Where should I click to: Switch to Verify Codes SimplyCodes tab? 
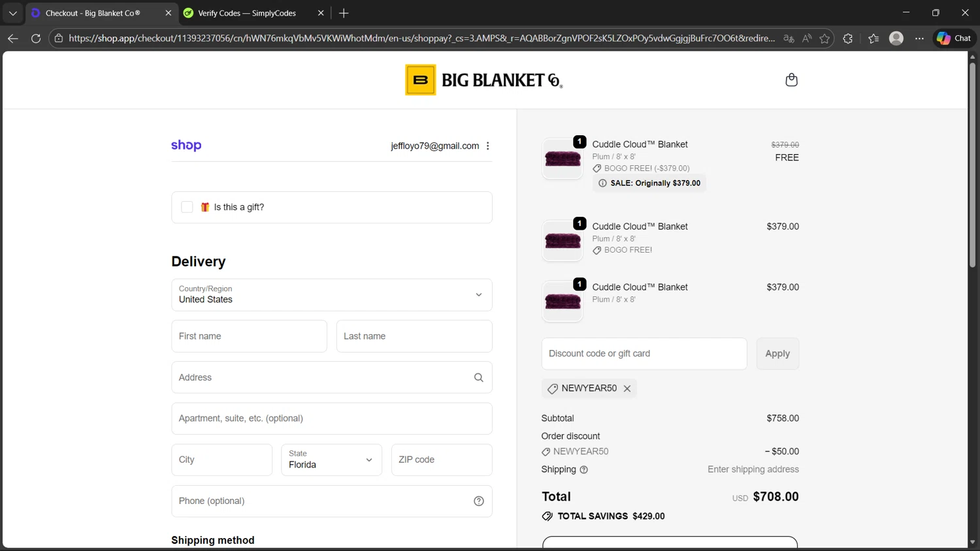tap(254, 13)
